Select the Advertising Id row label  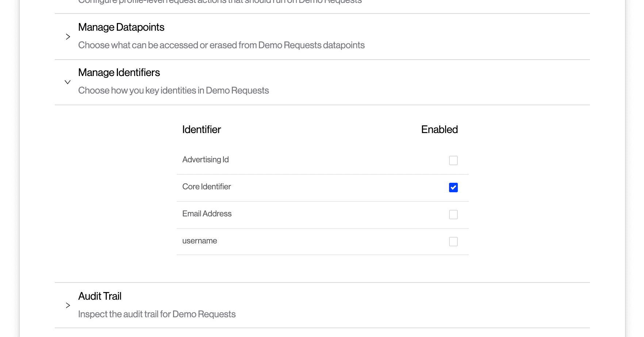tap(206, 160)
